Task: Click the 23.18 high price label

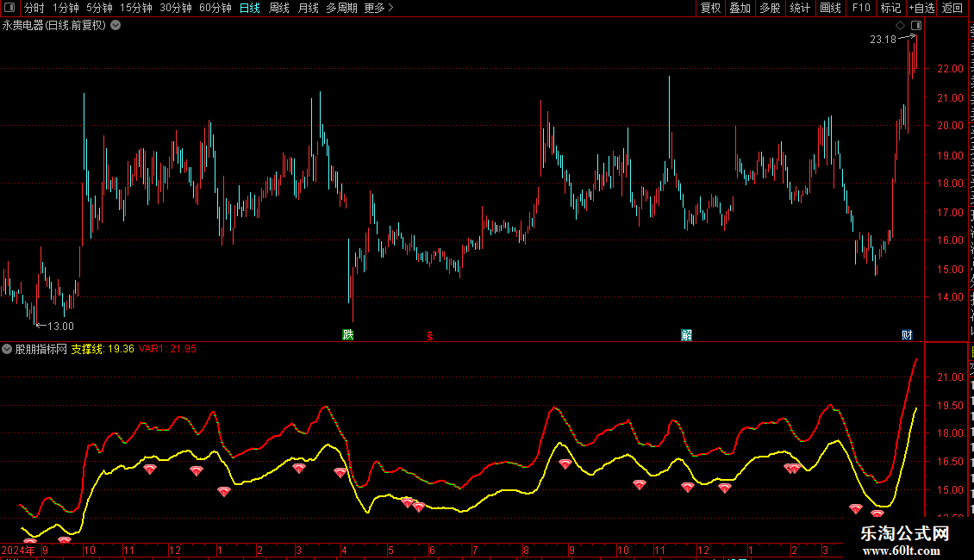Action: [883, 40]
